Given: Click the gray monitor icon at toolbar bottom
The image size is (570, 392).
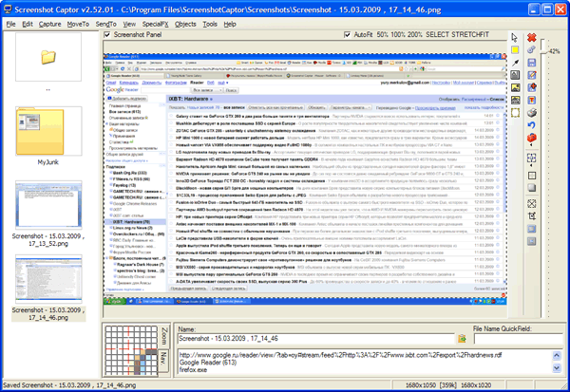Looking at the screenshot, I should coord(531,241).
